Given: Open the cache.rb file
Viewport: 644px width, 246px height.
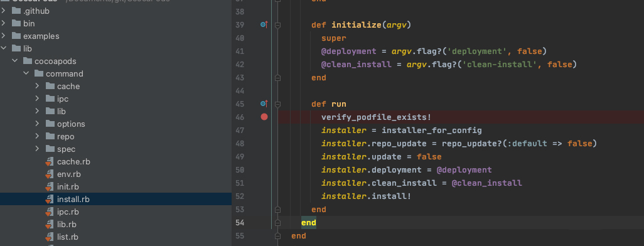Looking at the screenshot, I should (73, 162).
